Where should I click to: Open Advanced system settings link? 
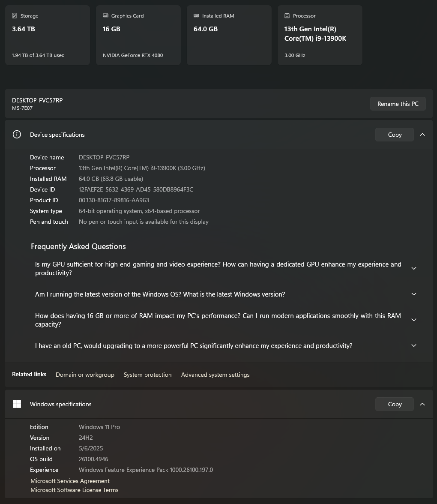[x=215, y=375]
